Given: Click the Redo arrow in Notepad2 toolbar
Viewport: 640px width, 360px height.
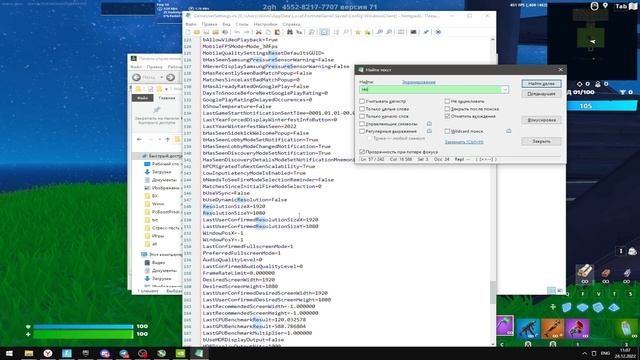Looking at the screenshot, I should (x=246, y=32).
